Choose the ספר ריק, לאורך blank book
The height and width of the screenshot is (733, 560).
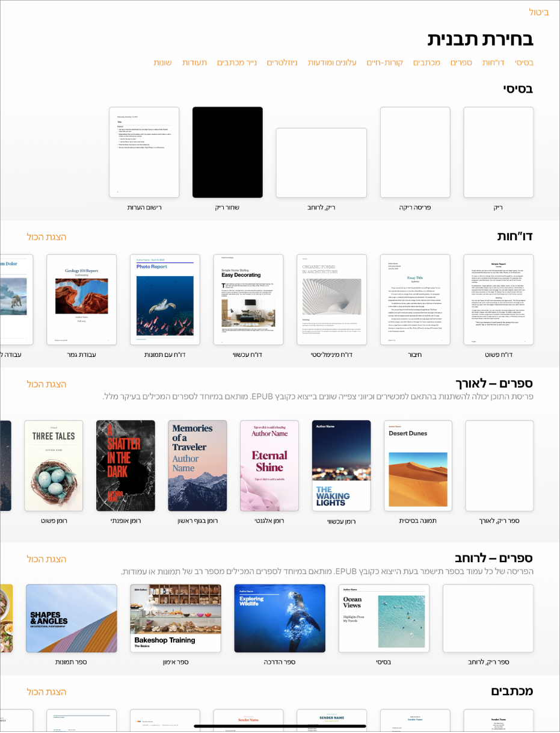pyautogui.click(x=499, y=466)
